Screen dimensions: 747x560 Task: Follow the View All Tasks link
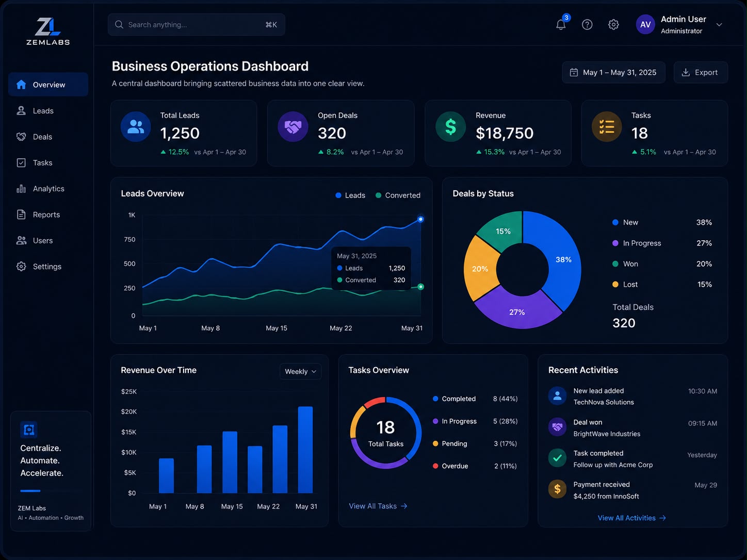378,506
